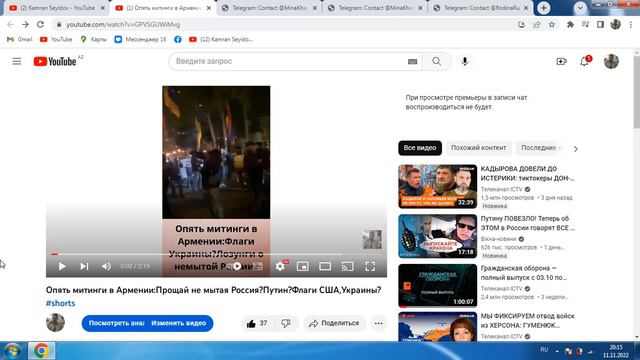The height and width of the screenshot is (360, 640).
Task: Open the #shorts hashtag link
Action: pyautogui.click(x=60, y=303)
